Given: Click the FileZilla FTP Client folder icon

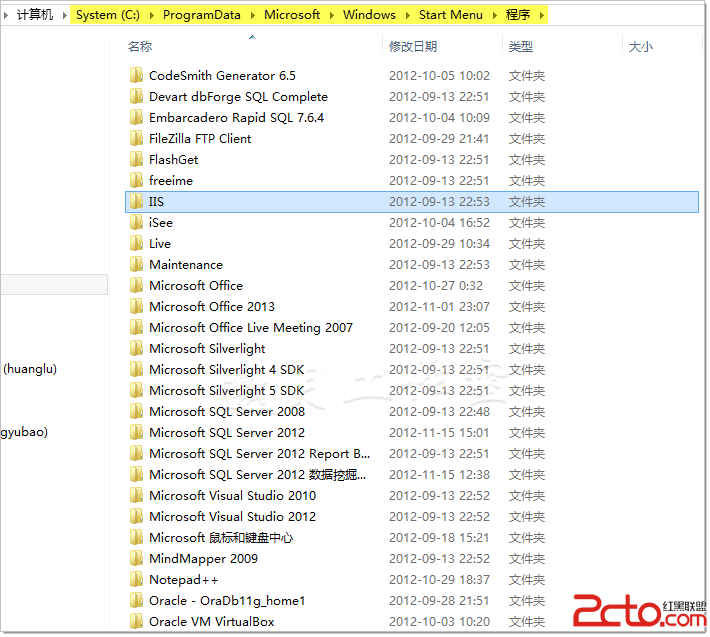Looking at the screenshot, I should point(136,139).
